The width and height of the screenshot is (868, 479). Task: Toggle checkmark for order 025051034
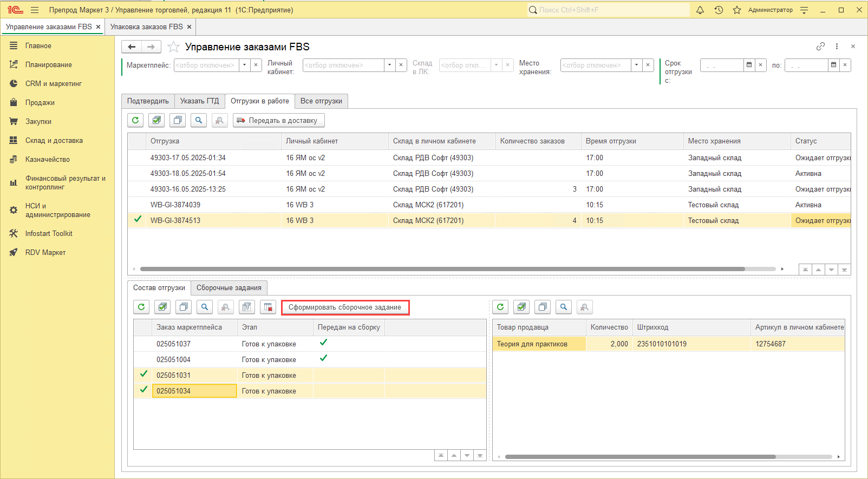pyautogui.click(x=143, y=390)
